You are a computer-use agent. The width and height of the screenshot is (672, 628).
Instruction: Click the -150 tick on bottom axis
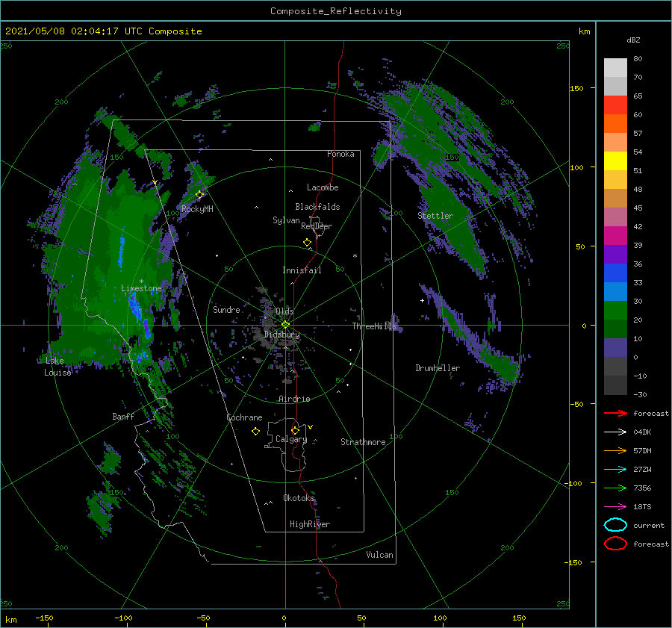coord(44,618)
